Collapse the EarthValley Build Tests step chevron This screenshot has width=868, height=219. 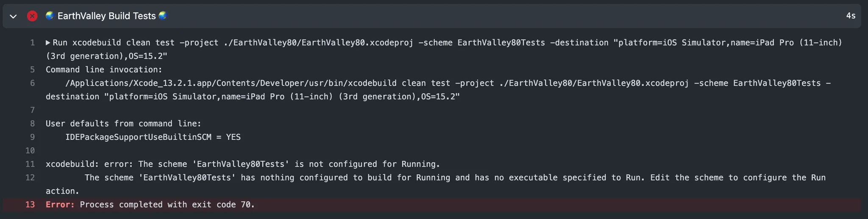pyautogui.click(x=13, y=17)
